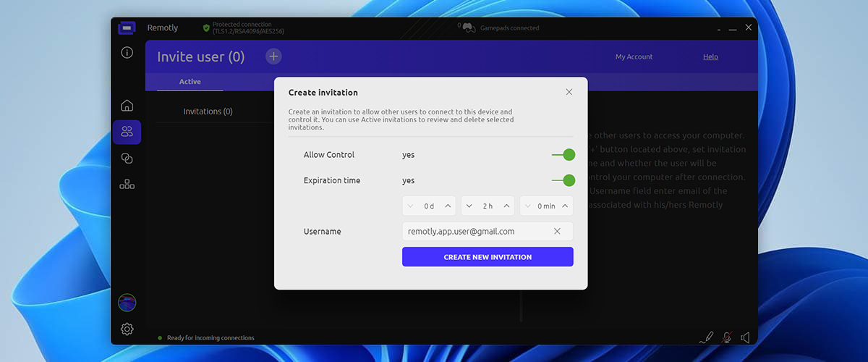
Task: Increase the expiration days value
Action: [448, 206]
